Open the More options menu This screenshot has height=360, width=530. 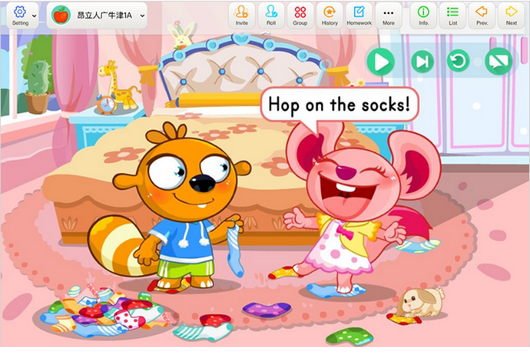pos(388,16)
